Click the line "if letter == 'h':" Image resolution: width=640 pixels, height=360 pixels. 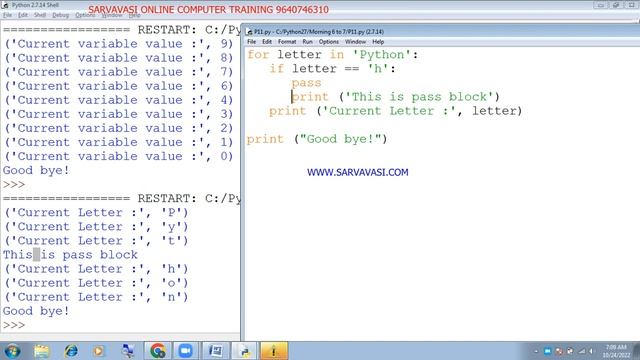tap(332, 69)
